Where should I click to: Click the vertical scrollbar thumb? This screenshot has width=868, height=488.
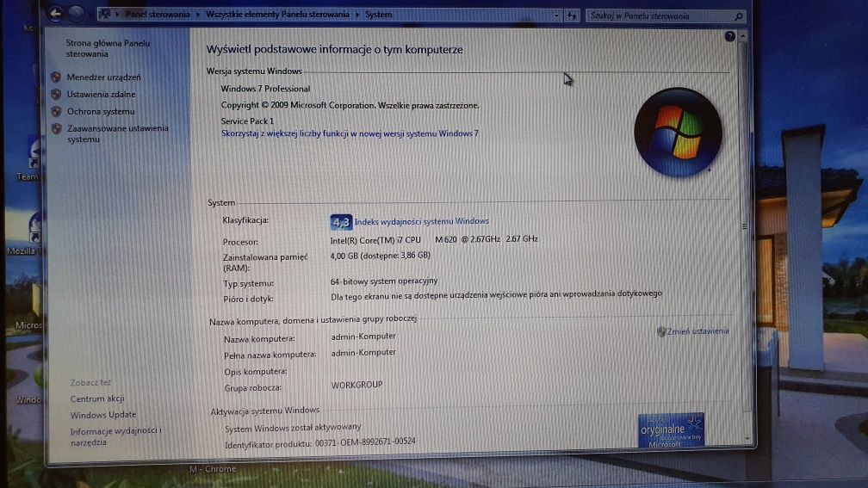tap(745, 227)
